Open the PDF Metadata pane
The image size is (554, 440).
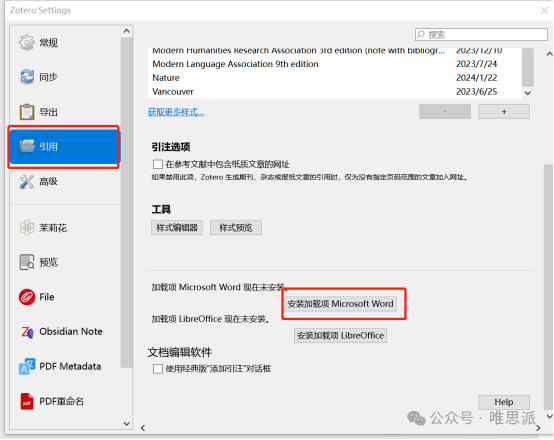click(x=65, y=366)
